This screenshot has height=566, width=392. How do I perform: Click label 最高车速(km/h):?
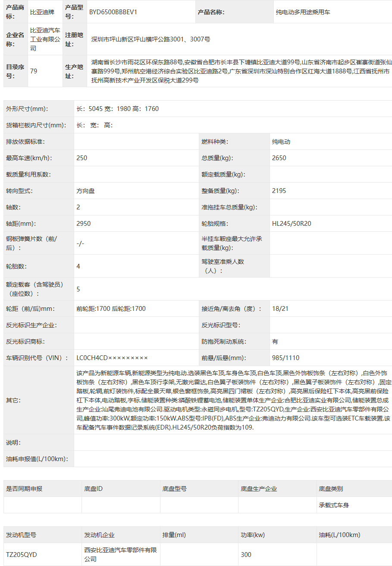(29, 158)
